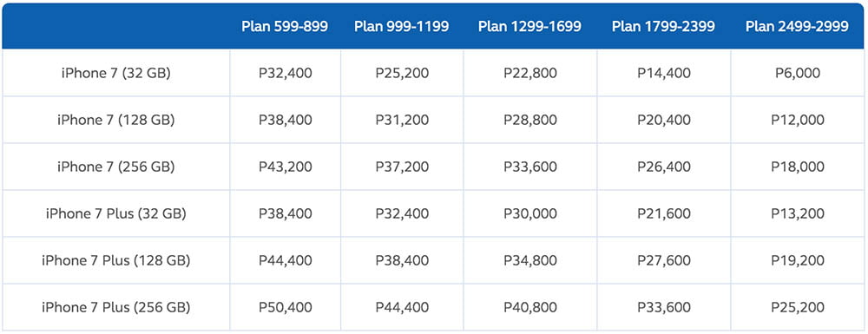Click the P12,000 price cell
The width and height of the screenshot is (868, 334).
point(797,120)
